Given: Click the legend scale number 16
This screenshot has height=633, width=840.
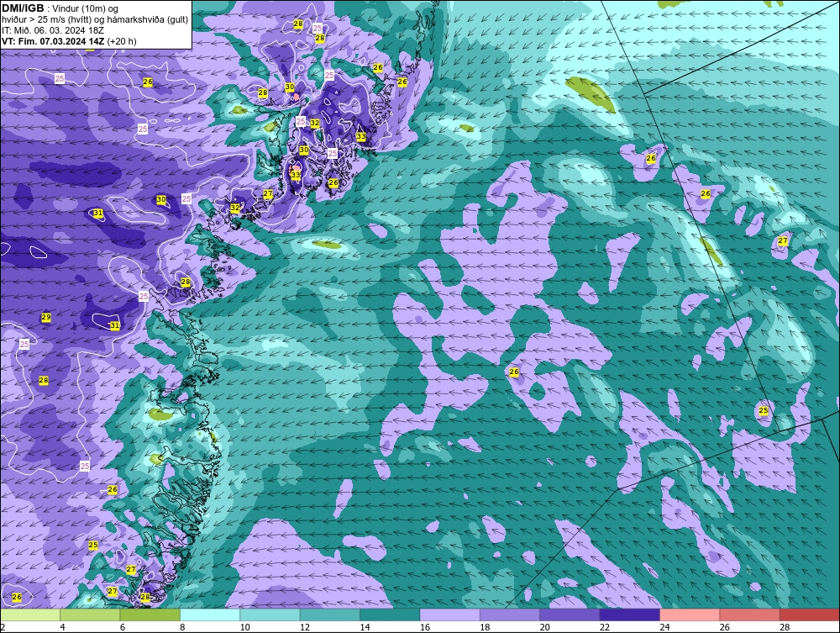Looking at the screenshot, I should coord(425,627).
